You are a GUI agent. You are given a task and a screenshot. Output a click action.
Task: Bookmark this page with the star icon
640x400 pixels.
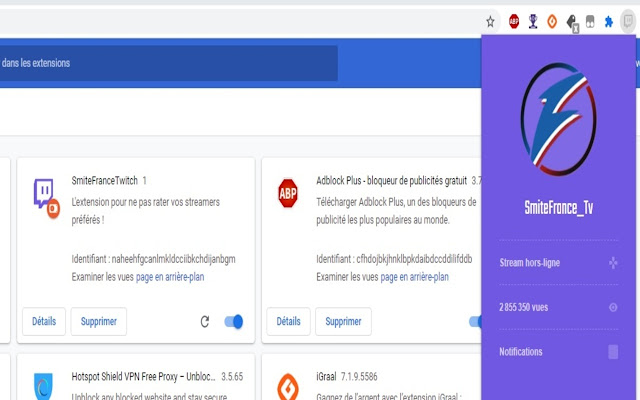(490, 21)
